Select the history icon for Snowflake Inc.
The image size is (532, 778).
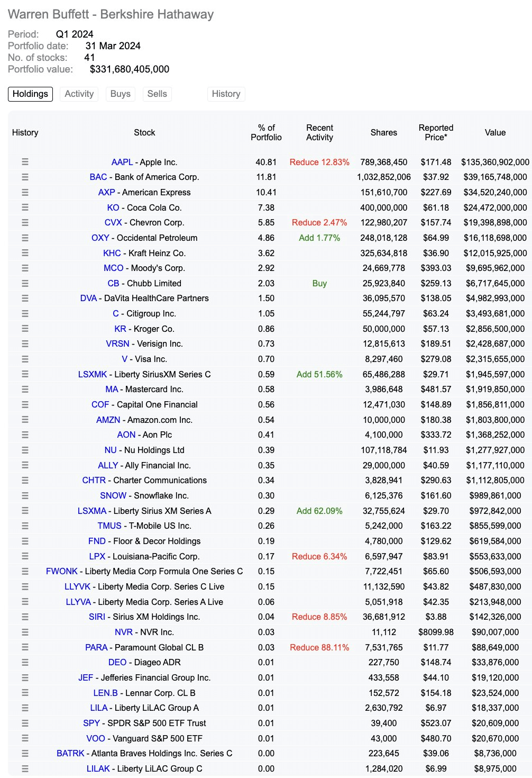click(25, 495)
